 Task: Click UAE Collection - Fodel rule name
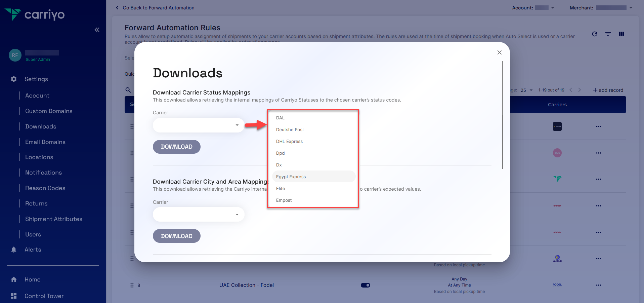(x=247, y=285)
